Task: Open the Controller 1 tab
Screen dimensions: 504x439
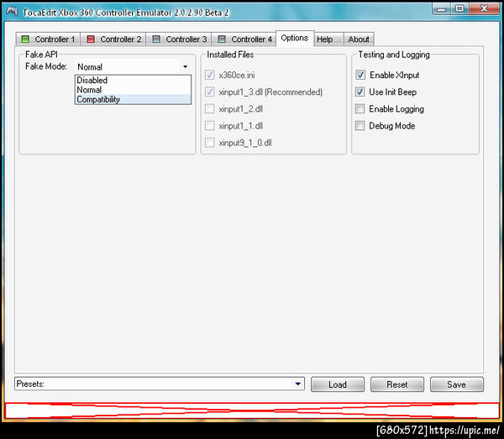Action: (48, 39)
